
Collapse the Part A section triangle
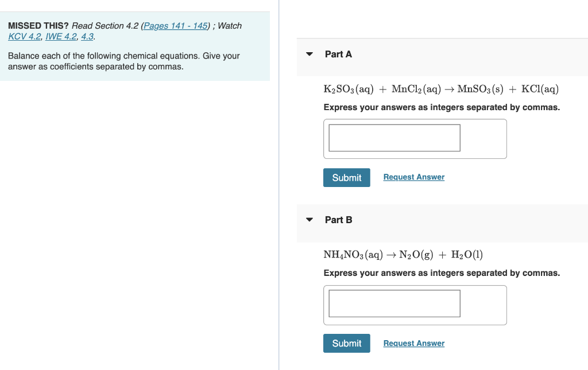click(x=310, y=54)
